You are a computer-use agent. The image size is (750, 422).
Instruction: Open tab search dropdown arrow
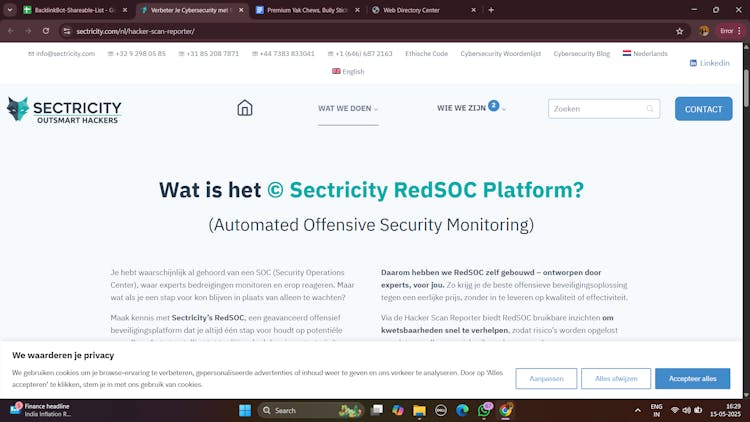tap(10, 10)
